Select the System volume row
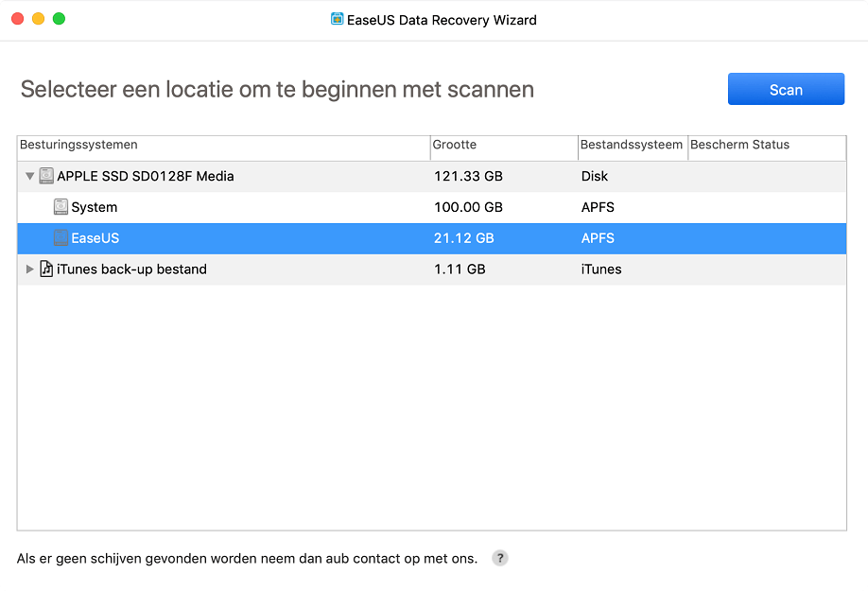868x591 pixels. (432, 207)
